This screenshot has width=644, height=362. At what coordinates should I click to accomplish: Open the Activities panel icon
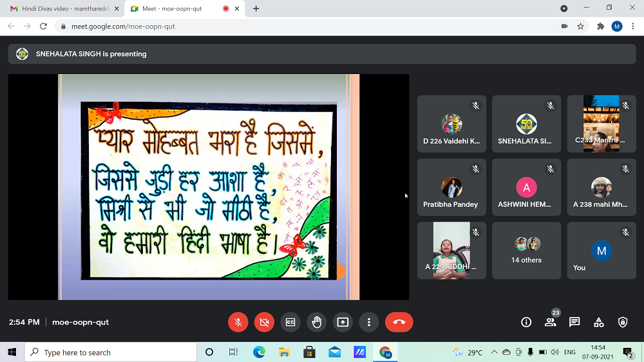click(x=599, y=322)
